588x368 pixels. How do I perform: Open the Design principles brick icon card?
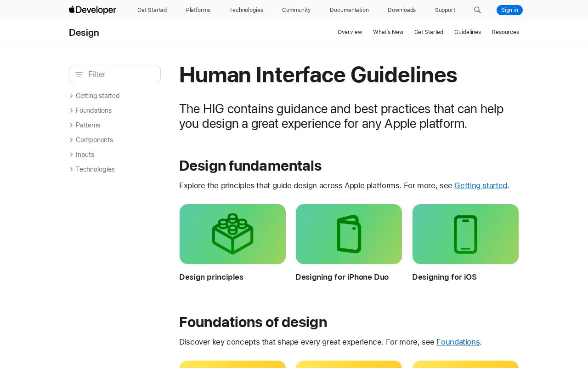[x=232, y=234]
